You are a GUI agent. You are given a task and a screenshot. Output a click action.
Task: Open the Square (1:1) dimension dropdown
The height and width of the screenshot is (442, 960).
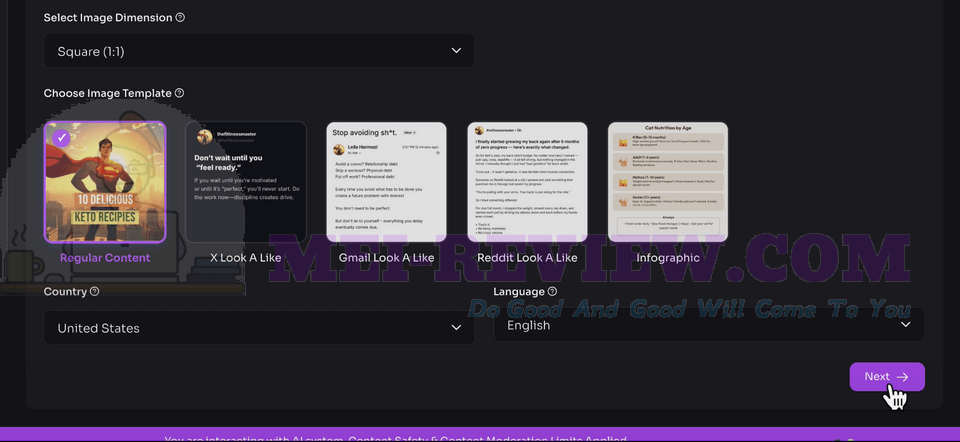259,51
